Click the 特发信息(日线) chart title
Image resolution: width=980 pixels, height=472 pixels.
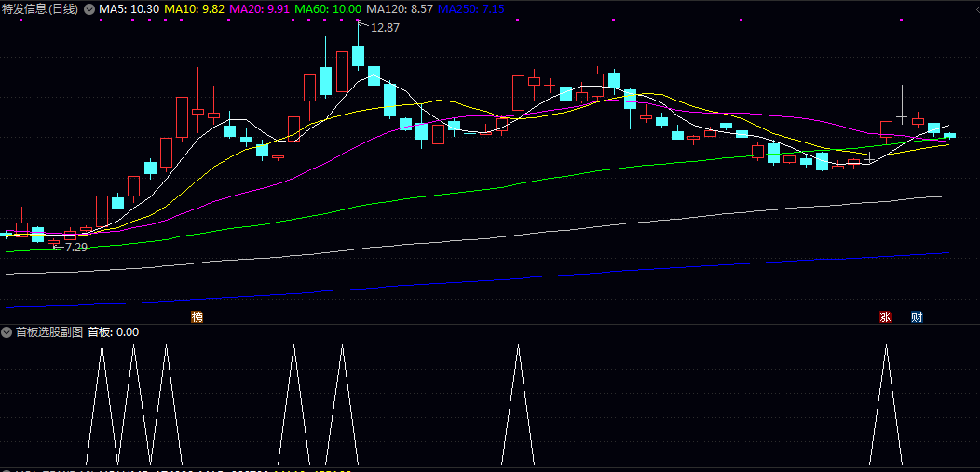(40, 8)
